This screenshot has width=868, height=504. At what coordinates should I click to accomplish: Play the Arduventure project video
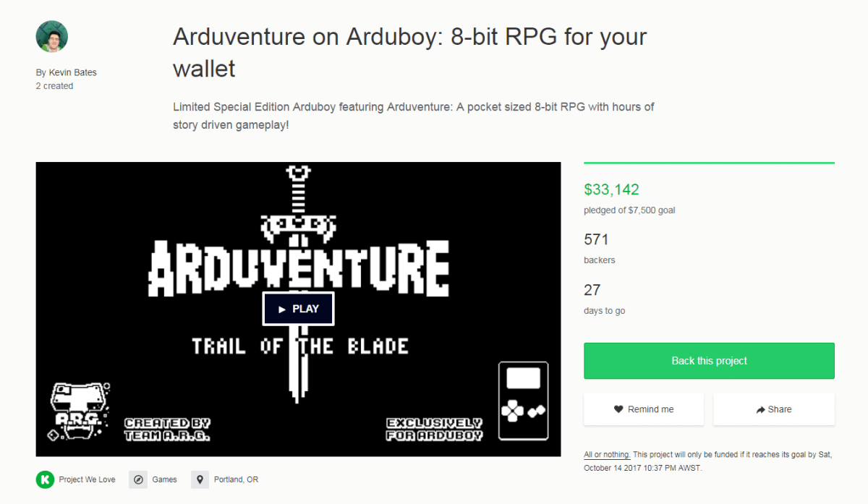click(x=298, y=309)
